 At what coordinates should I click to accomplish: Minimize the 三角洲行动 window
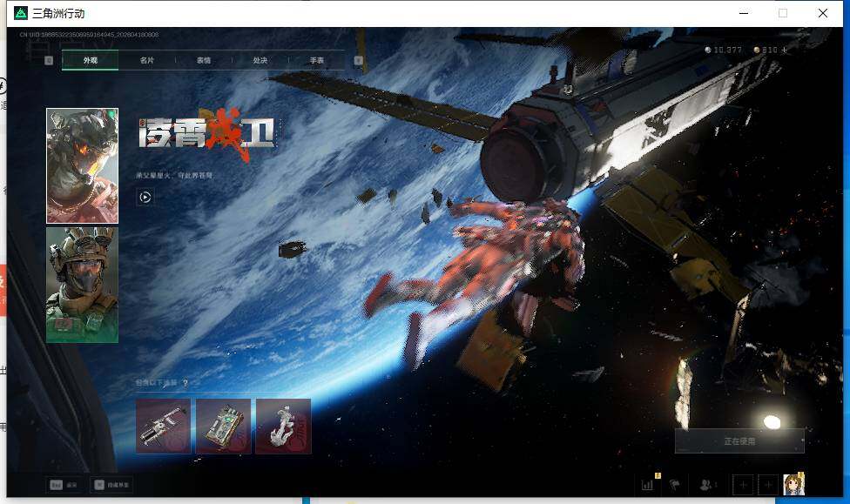744,13
